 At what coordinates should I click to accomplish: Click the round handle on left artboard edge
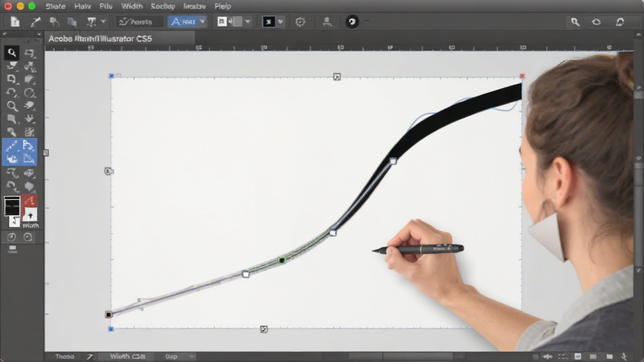pos(108,171)
